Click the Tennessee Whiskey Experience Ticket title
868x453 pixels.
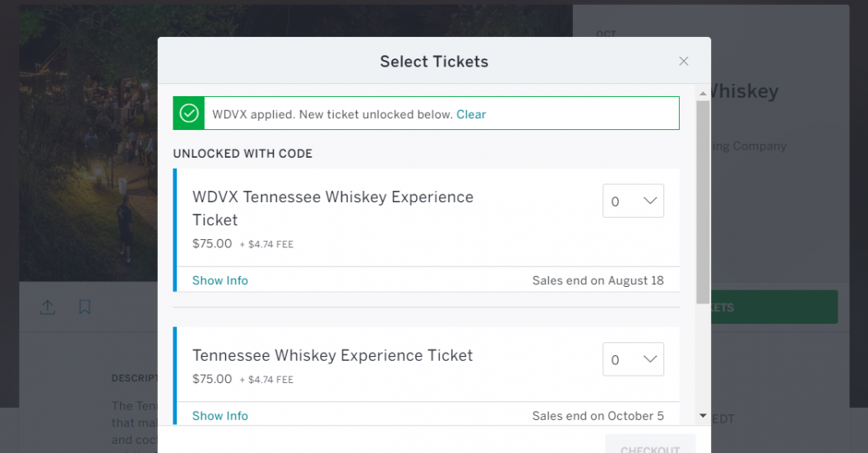click(x=332, y=355)
